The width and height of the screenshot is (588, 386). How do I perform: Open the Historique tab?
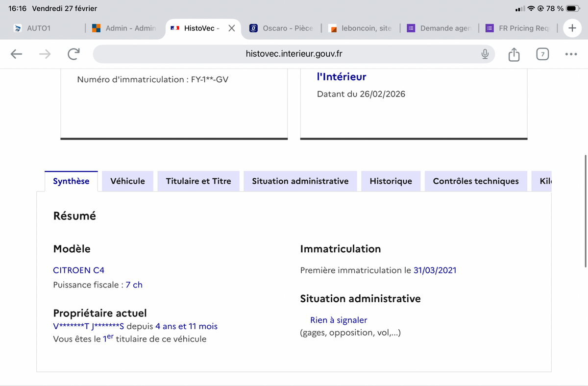pyautogui.click(x=391, y=181)
